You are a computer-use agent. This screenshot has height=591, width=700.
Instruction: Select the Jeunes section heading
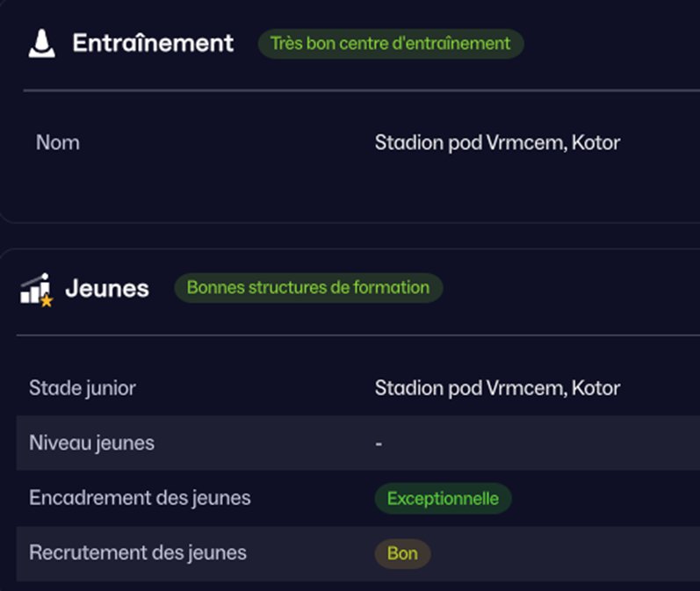(107, 288)
